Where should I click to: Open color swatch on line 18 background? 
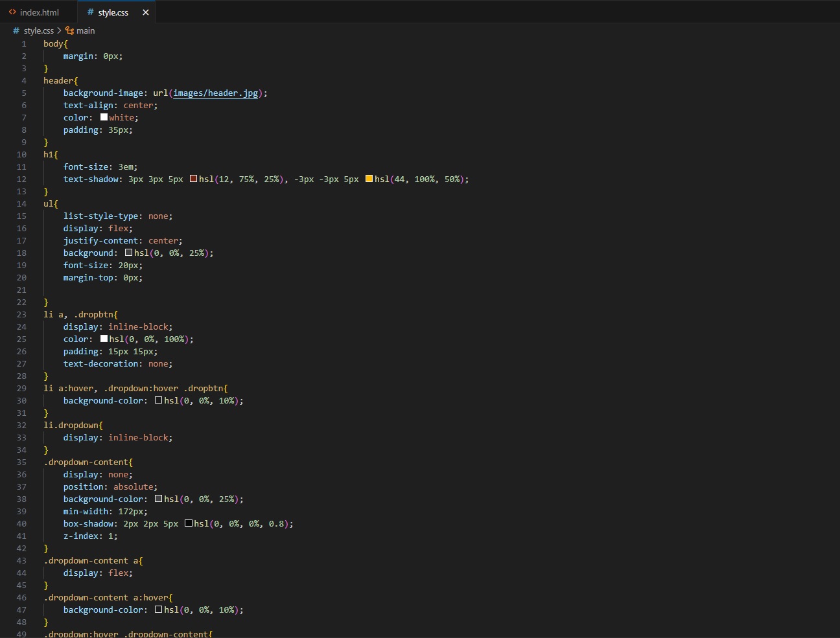(x=128, y=253)
